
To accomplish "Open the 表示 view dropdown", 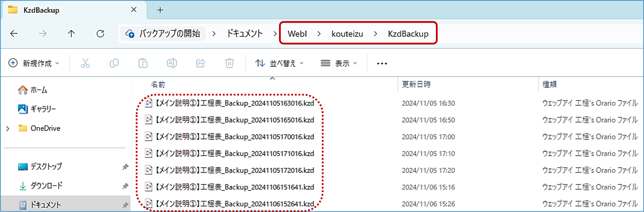I will (339, 63).
